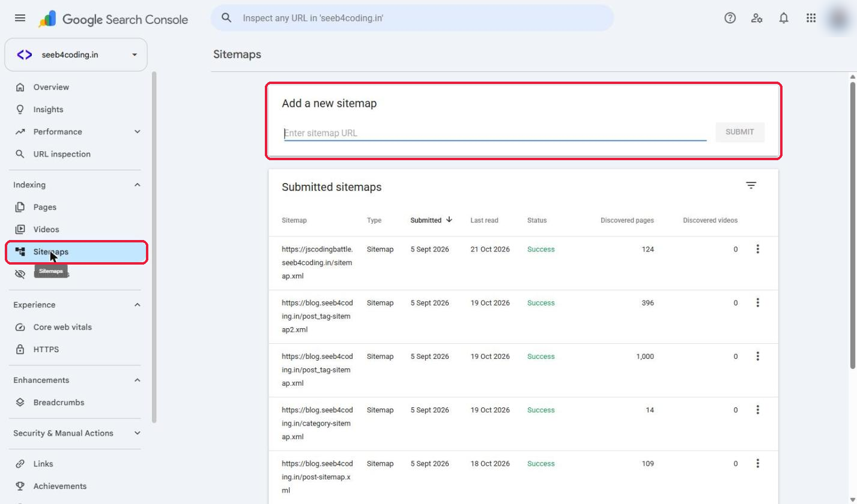Click the SUBMIT sitemap button
857x504 pixels.
tap(740, 132)
